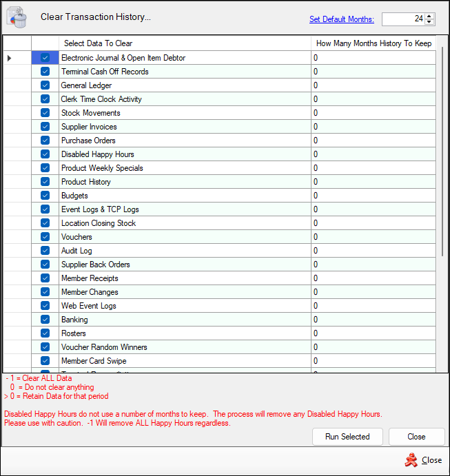Toggle Event Logs & TCP Logs checkbox

tap(45, 209)
